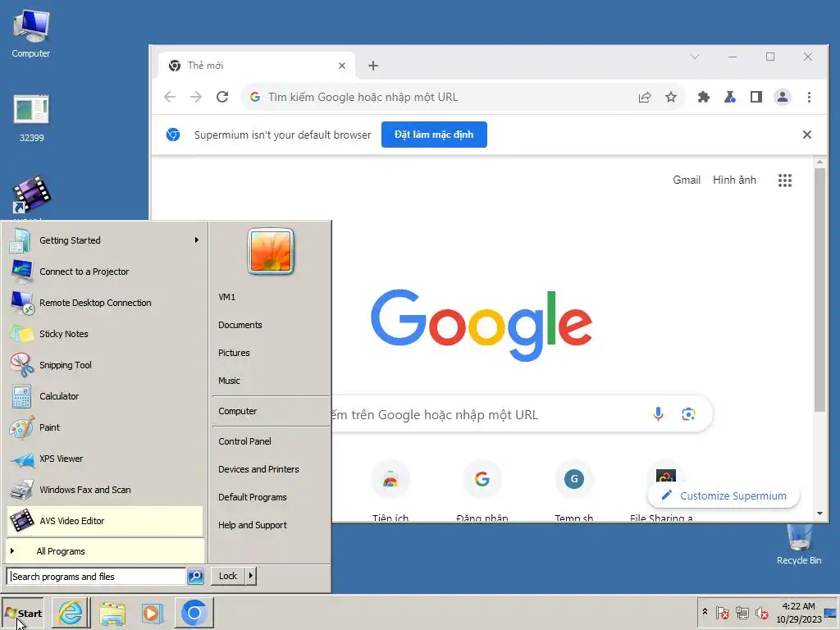Image resolution: width=840 pixels, height=630 pixels.
Task: Launch Snipping Tool
Action: [x=105, y=365]
